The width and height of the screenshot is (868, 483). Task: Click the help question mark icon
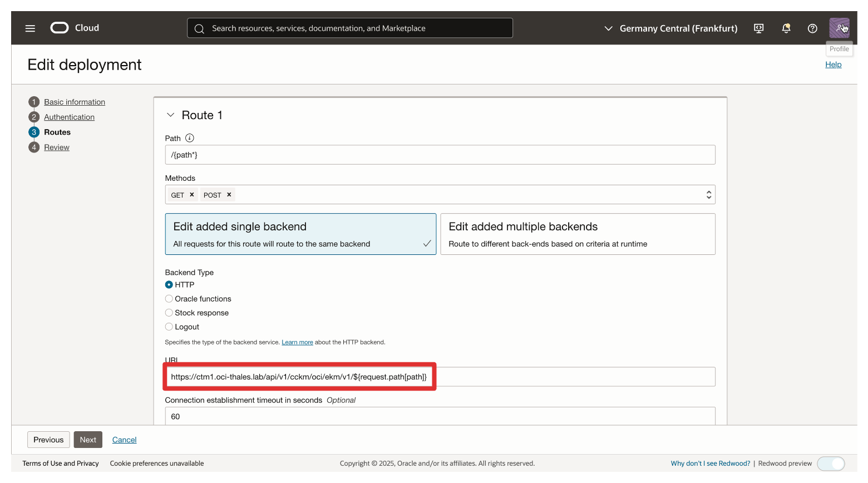pyautogui.click(x=812, y=28)
